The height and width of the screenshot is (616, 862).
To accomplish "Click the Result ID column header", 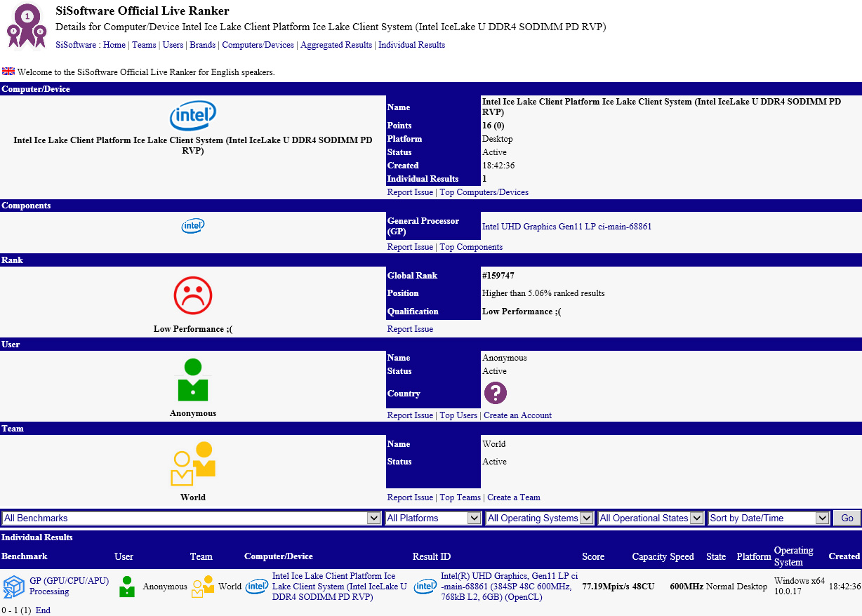I will 432,557.
